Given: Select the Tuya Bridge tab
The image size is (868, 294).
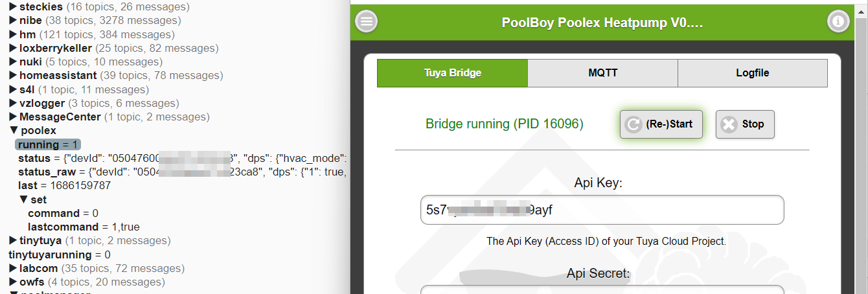Looking at the screenshot, I should [452, 73].
